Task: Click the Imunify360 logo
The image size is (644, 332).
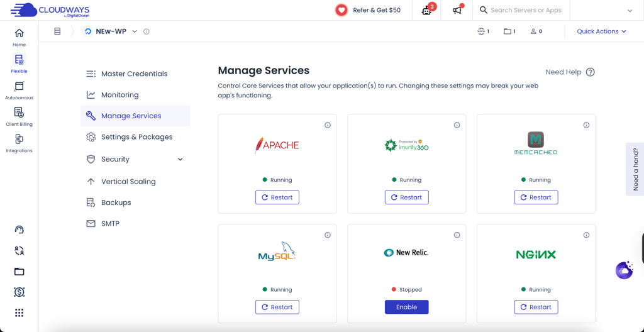Action: click(406, 145)
